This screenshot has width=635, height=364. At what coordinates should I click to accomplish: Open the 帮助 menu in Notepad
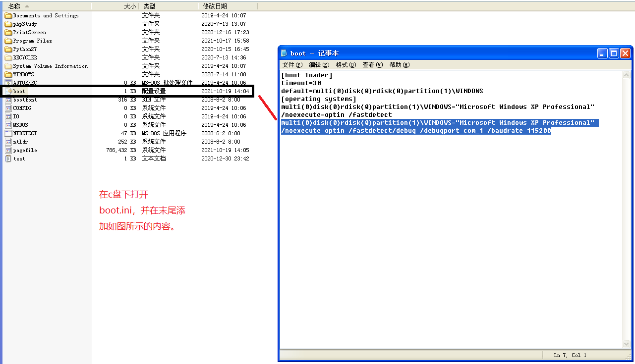click(x=399, y=64)
